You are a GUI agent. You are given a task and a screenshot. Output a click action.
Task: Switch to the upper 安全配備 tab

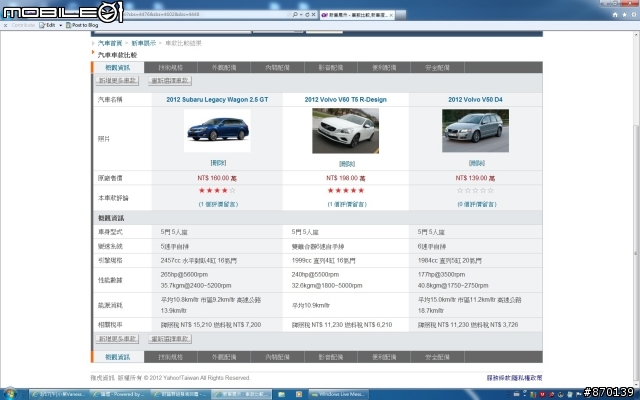point(437,67)
